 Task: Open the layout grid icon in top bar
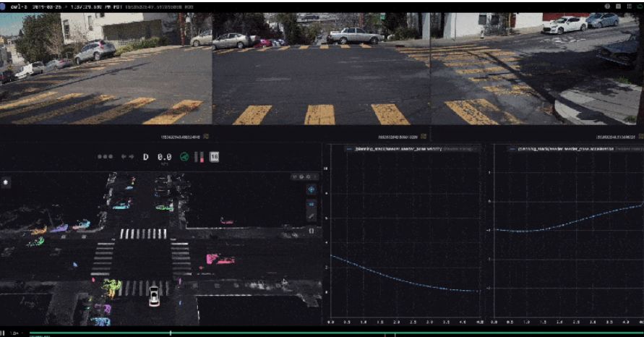[629, 7]
